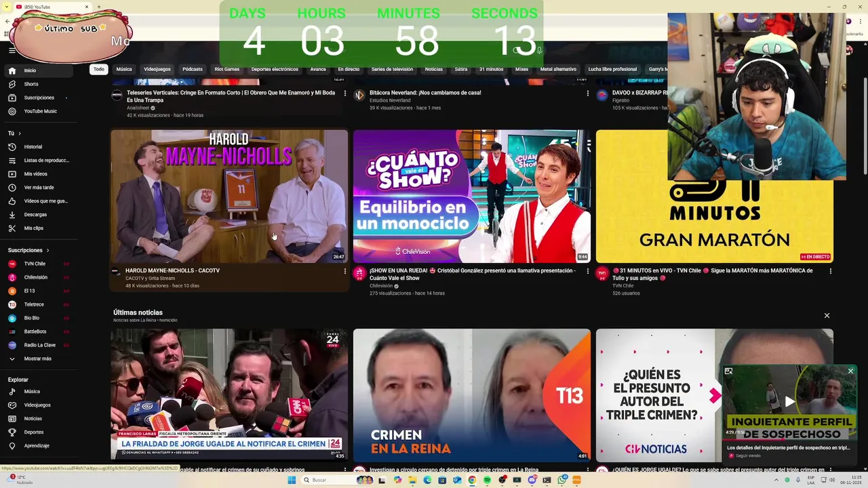
Task: Open Windows Start menu
Action: click(292, 480)
